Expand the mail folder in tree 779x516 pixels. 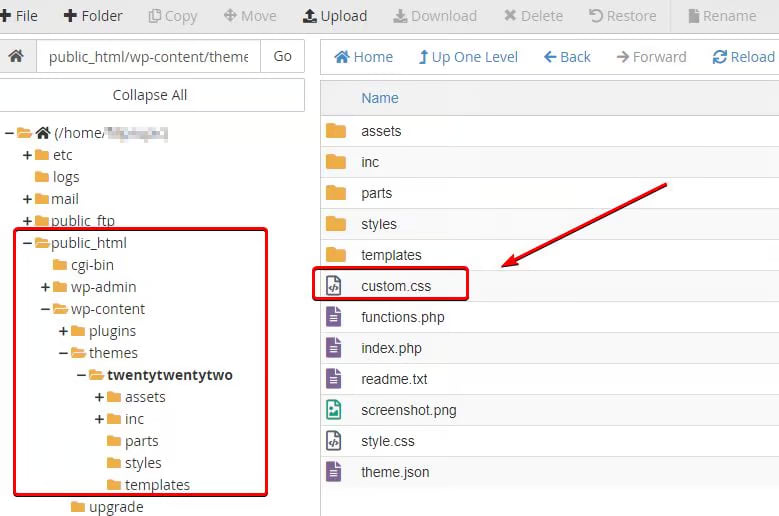tap(27, 199)
